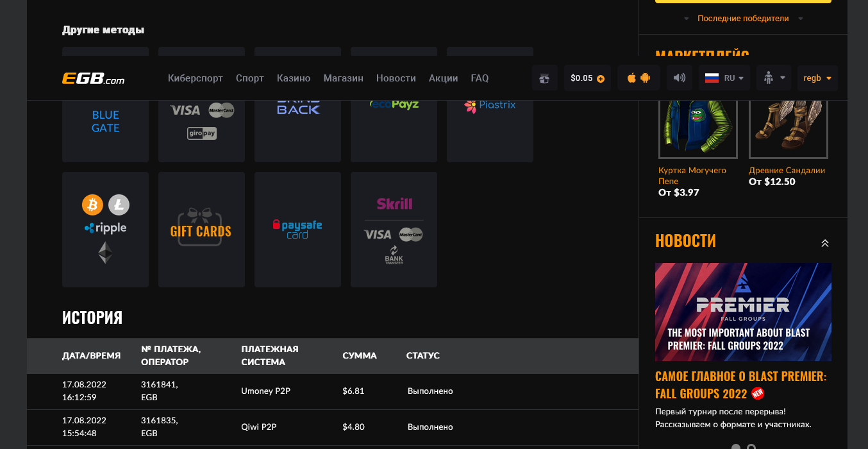Select the crypto tile with Bitcoin and ripple

(105, 230)
